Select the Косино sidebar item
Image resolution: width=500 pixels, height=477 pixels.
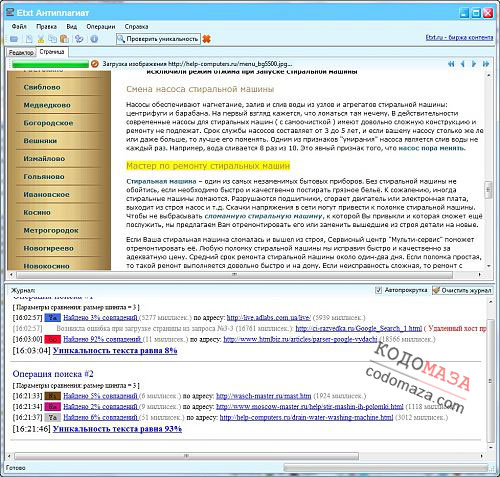pos(37,213)
